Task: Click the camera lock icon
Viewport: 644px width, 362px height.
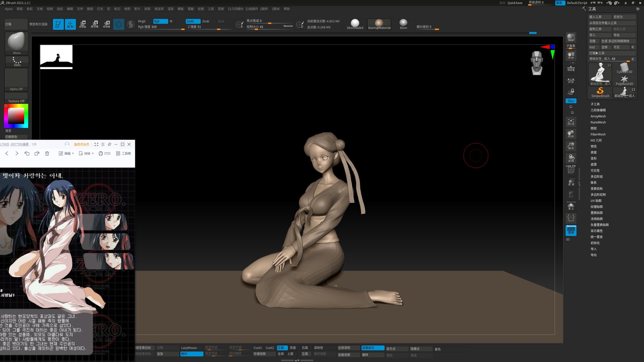Action: coord(571,91)
